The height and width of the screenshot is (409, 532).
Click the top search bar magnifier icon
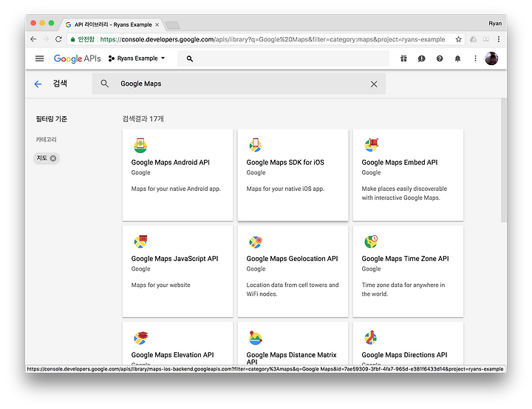tap(190, 58)
